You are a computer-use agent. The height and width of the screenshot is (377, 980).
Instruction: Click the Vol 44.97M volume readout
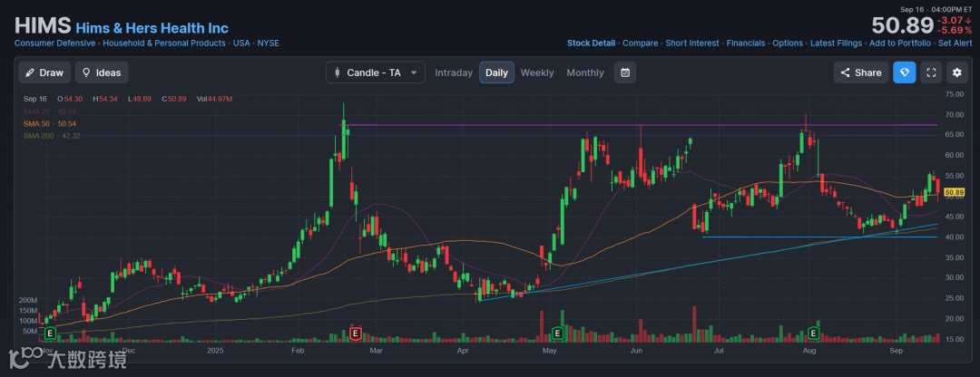214,99
